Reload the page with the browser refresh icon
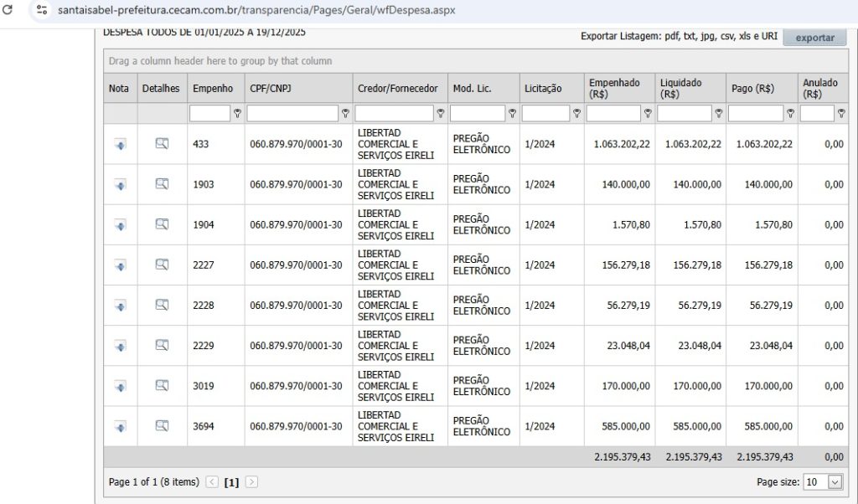858x504 pixels. point(8,11)
